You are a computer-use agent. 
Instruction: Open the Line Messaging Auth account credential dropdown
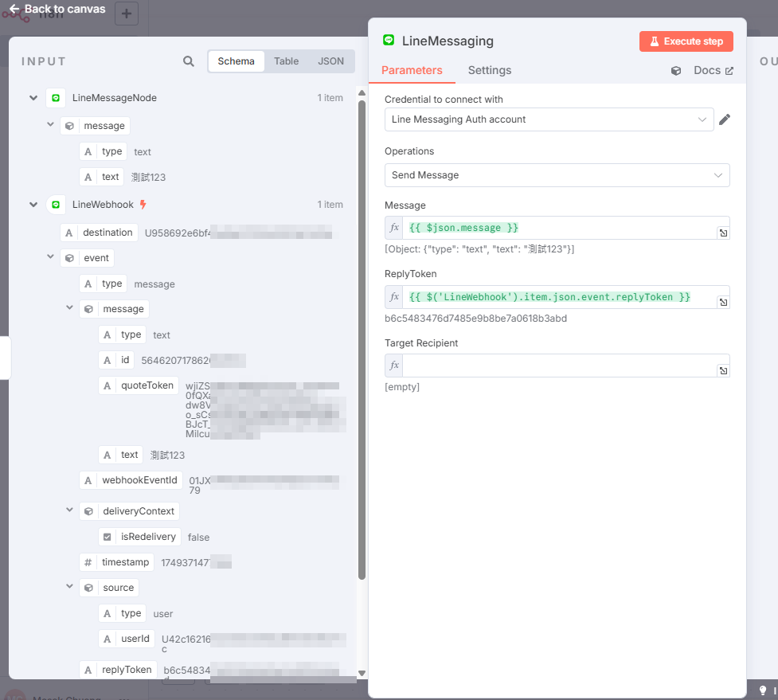click(549, 119)
